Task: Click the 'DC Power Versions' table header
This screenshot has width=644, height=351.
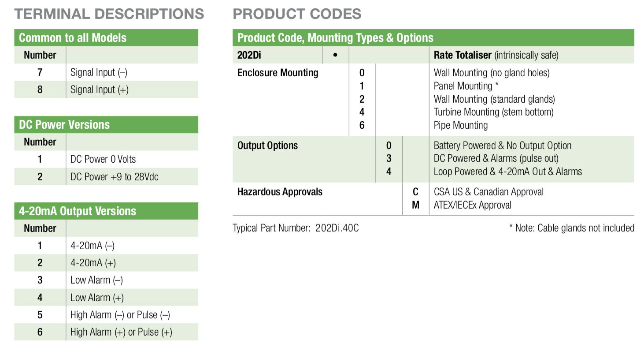Action: coord(64,125)
